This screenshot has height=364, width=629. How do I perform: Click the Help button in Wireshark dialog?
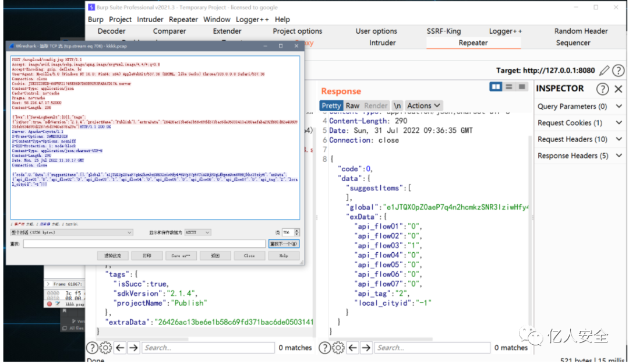(284, 256)
